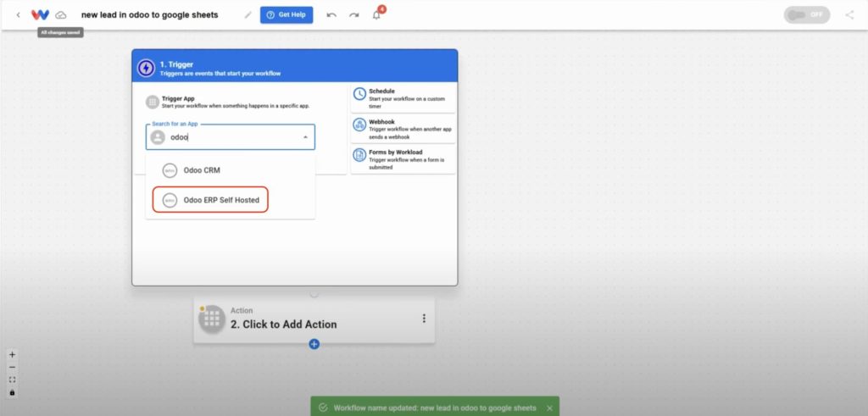This screenshot has width=868, height=416.
Task: Open the share workflow icon
Action: coord(849,15)
